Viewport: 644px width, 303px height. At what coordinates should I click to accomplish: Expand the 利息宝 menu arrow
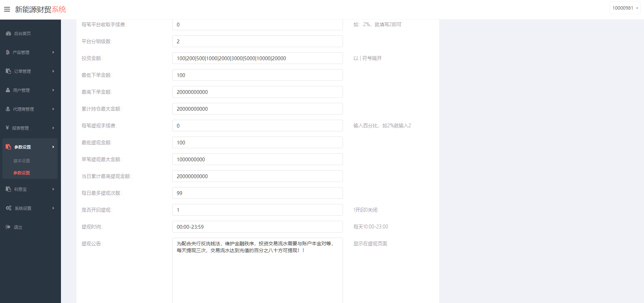[x=53, y=189]
